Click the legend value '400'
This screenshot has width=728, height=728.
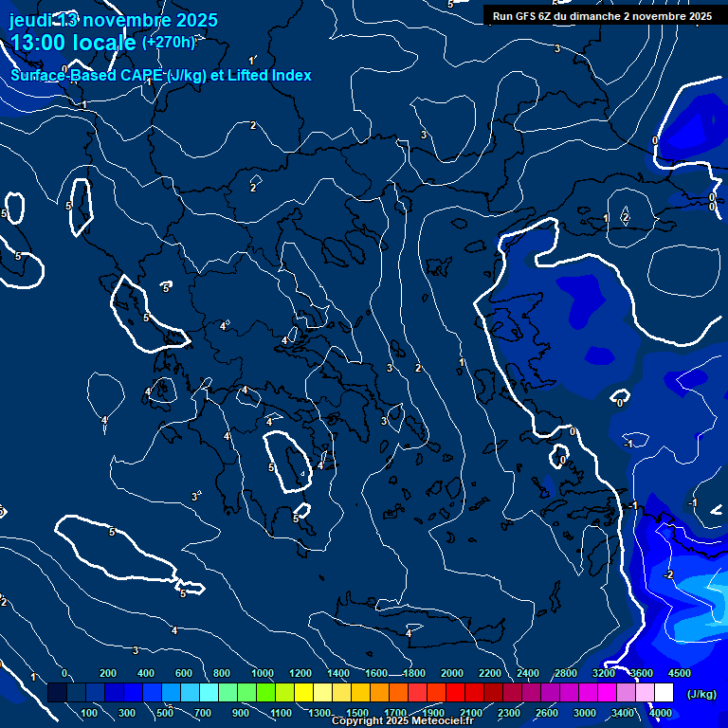(146, 673)
